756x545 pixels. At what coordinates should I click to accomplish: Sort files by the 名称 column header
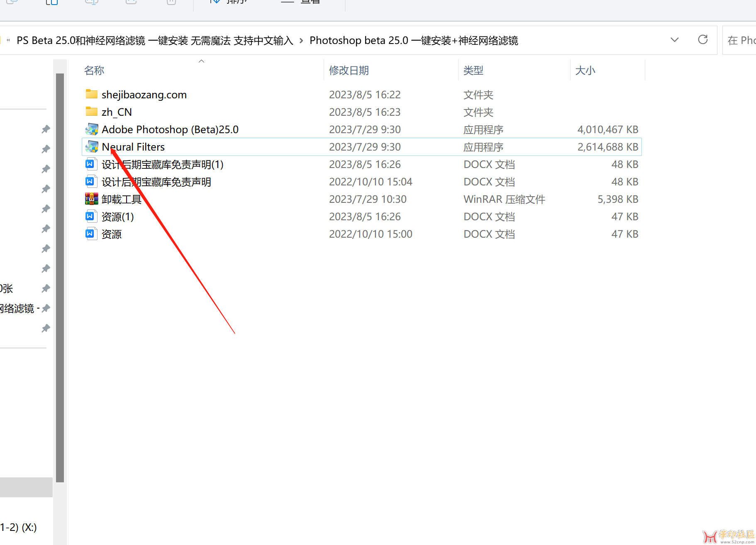(x=94, y=70)
